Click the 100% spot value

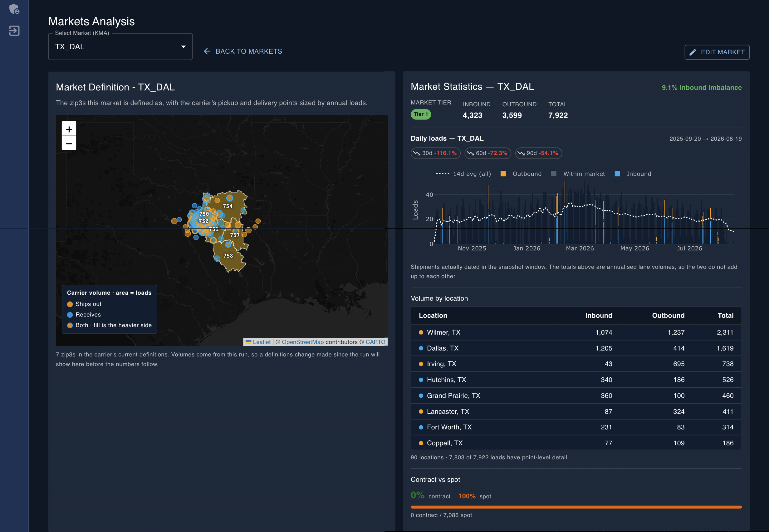[x=467, y=496]
